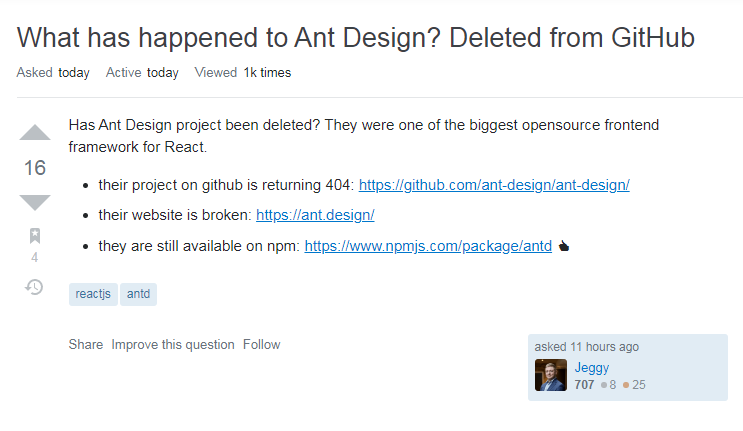Select the reactjs tag

coord(93,294)
